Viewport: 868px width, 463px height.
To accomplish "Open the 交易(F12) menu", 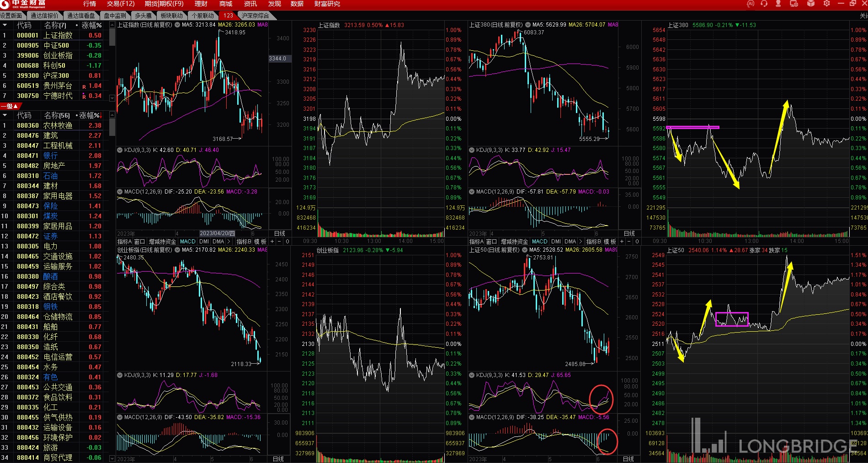I will 121,4.
